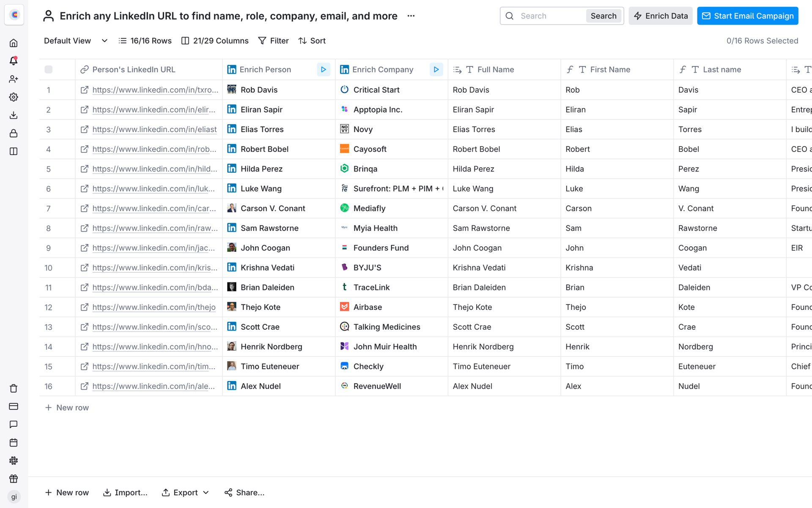812x508 pixels.
Task: Click the Search button
Action: (x=604, y=16)
